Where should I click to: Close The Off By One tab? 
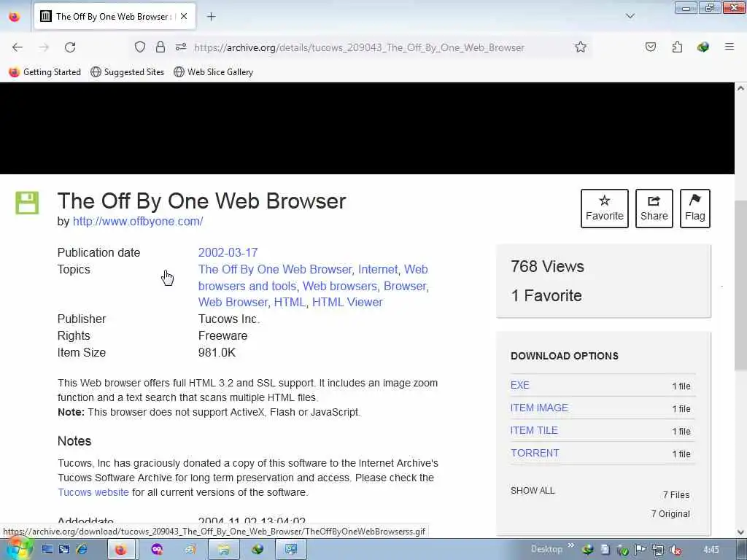click(184, 16)
